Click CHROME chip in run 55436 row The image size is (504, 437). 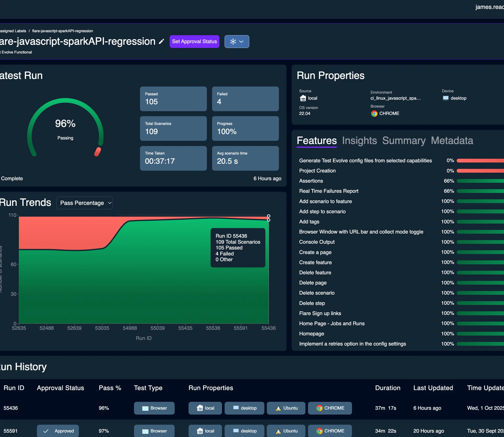(x=330, y=408)
